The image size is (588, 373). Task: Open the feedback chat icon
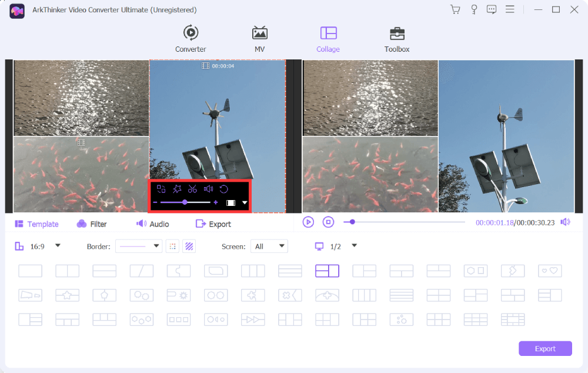click(492, 9)
